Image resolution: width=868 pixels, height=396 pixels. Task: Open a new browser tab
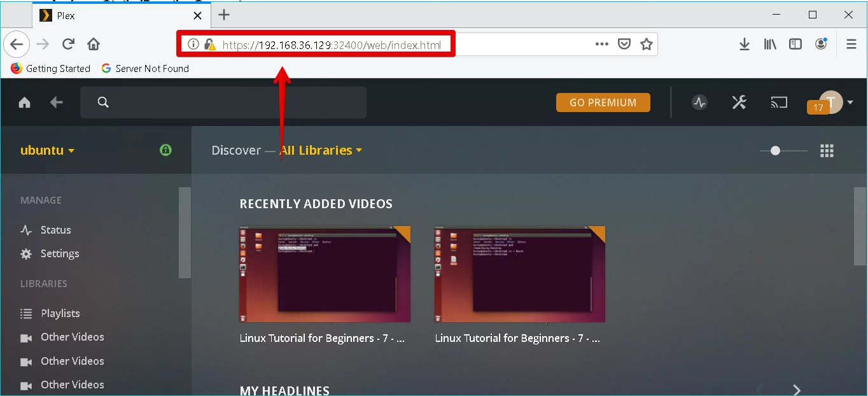(224, 15)
